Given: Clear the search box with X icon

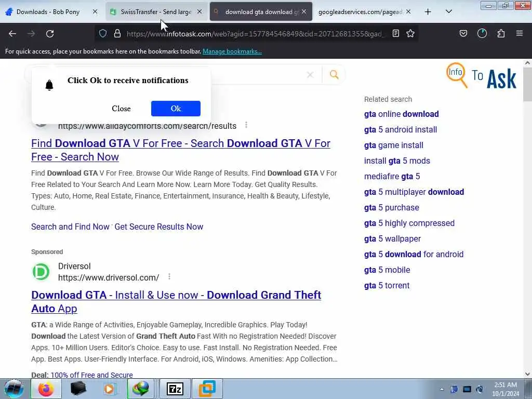Looking at the screenshot, I should (x=310, y=75).
